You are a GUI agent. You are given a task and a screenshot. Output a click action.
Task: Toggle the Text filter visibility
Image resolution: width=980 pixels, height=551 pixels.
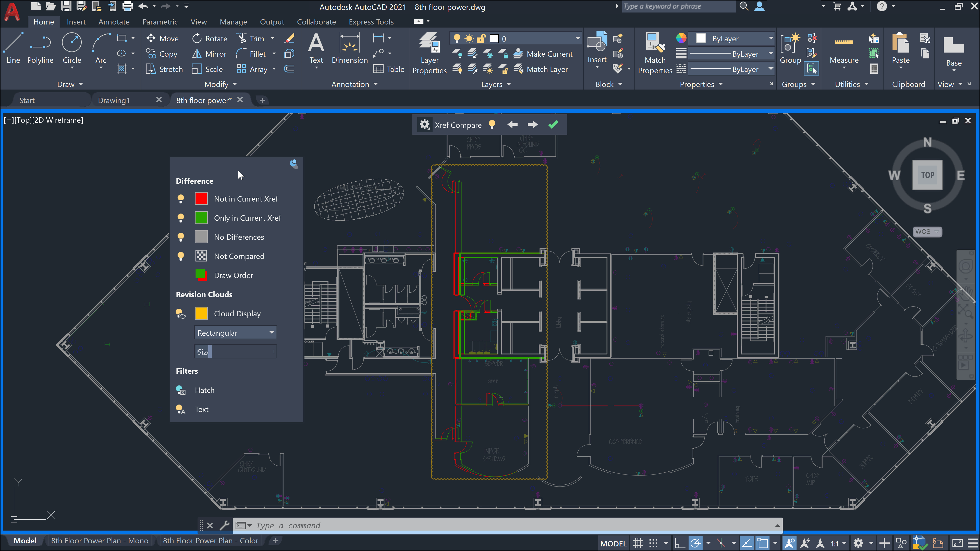pyautogui.click(x=180, y=409)
